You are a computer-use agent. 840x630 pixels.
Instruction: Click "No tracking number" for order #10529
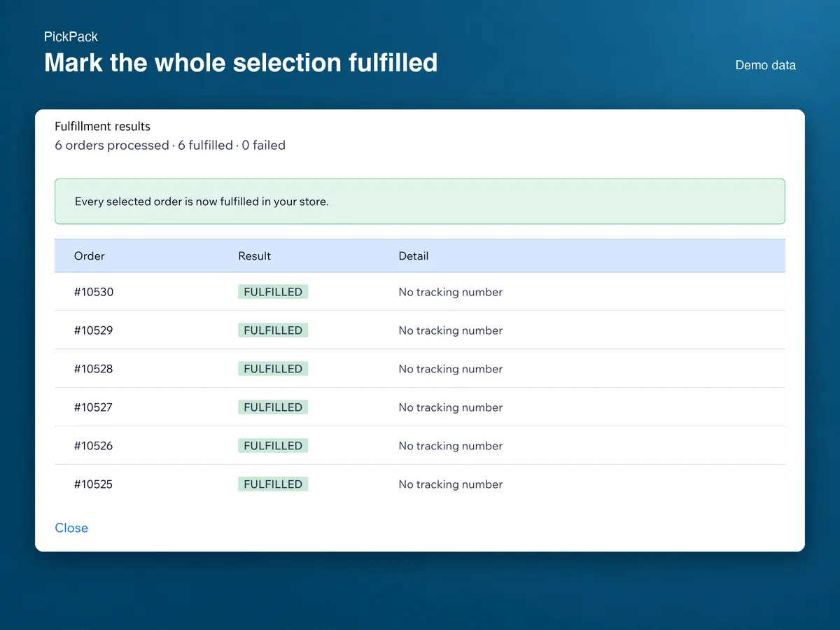[x=451, y=330]
